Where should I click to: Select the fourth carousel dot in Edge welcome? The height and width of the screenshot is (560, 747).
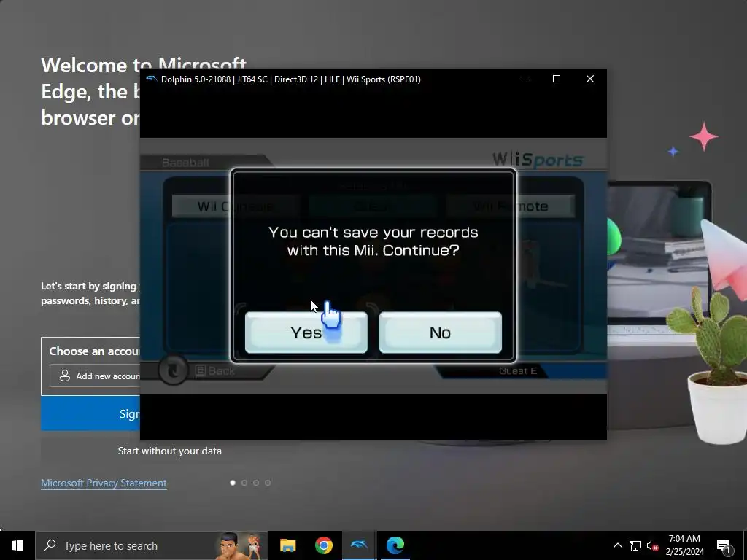pyautogui.click(x=268, y=483)
